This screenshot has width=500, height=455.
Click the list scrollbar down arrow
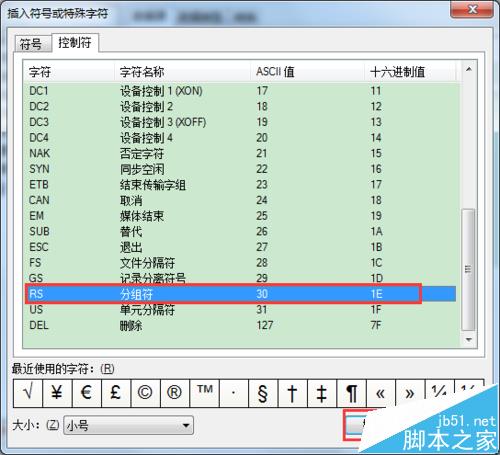[x=469, y=340]
